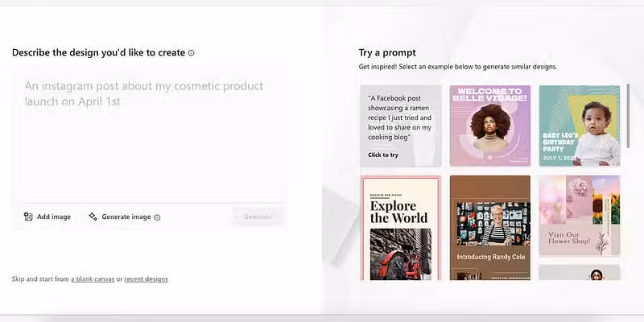
Task: Choose the Welcome to Belle Visage example
Action: coord(489,125)
